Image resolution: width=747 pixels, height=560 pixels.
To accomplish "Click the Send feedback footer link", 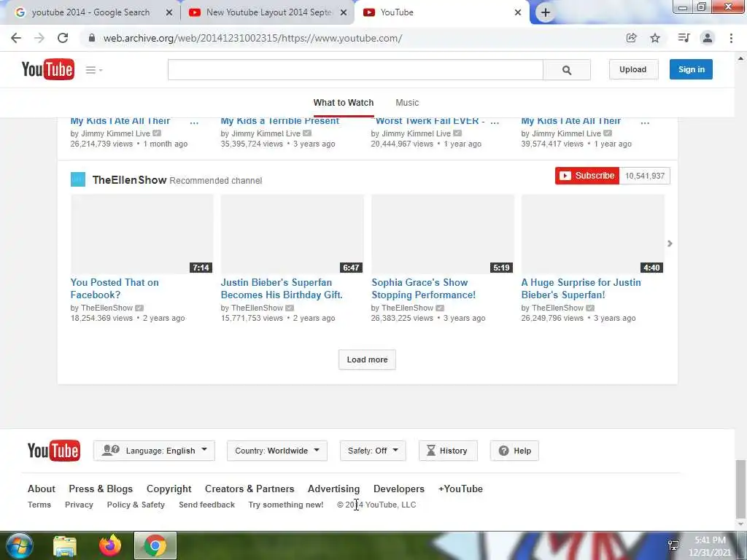I will click(x=206, y=505).
